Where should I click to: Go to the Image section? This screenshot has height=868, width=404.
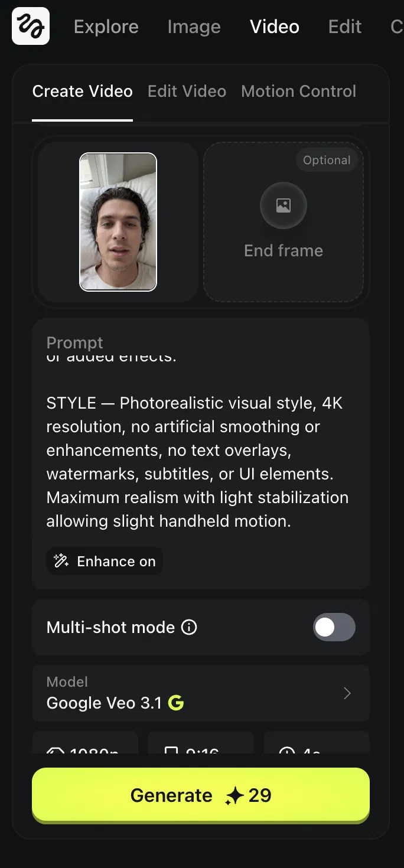(x=194, y=27)
